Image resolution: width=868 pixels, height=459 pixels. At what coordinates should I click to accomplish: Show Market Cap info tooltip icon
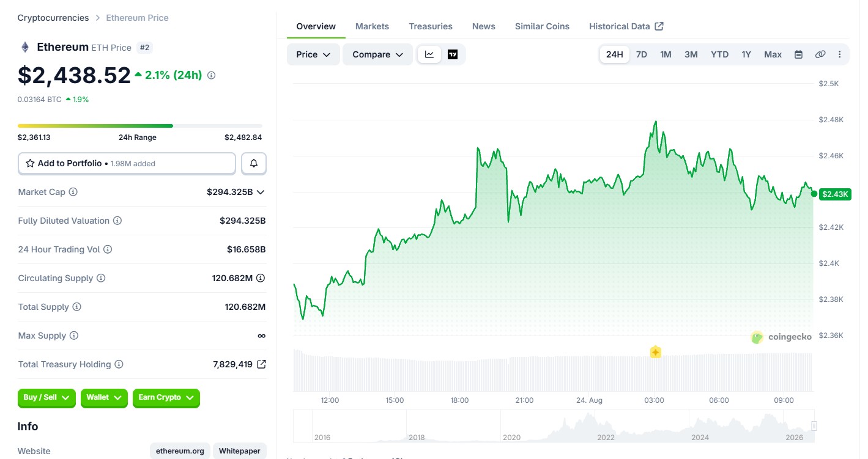point(73,192)
